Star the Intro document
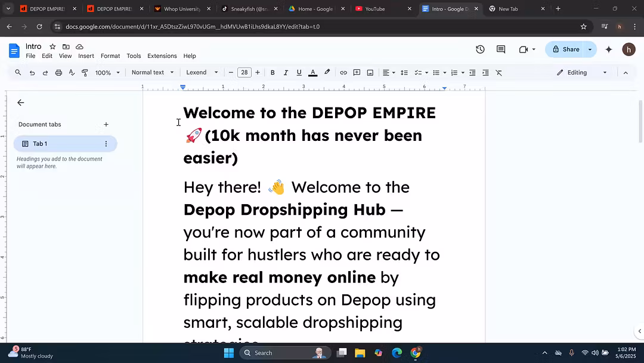 52,47
